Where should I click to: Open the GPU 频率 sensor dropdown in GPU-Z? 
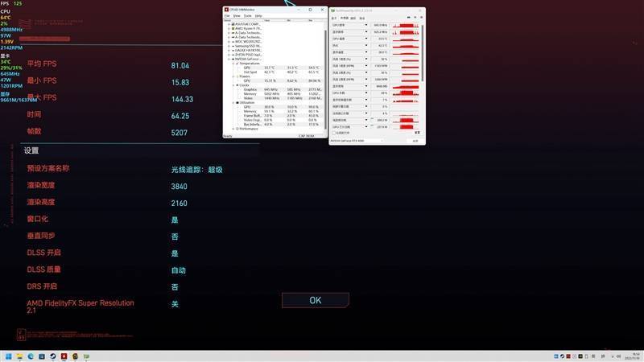point(366,25)
